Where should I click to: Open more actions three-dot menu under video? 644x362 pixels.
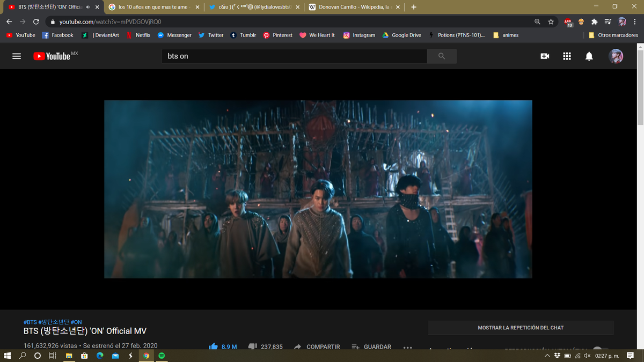[407, 347]
